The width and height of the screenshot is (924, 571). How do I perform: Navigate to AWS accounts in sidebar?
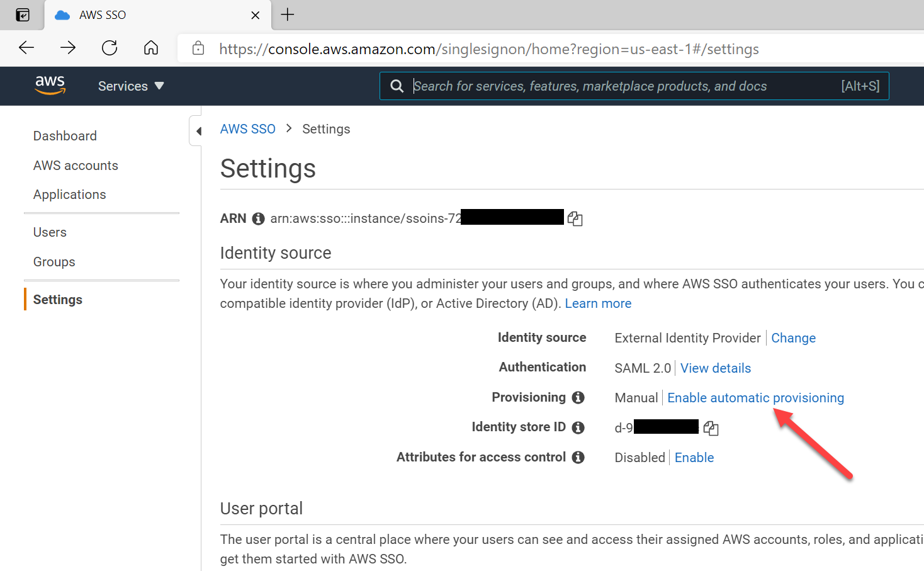point(76,166)
